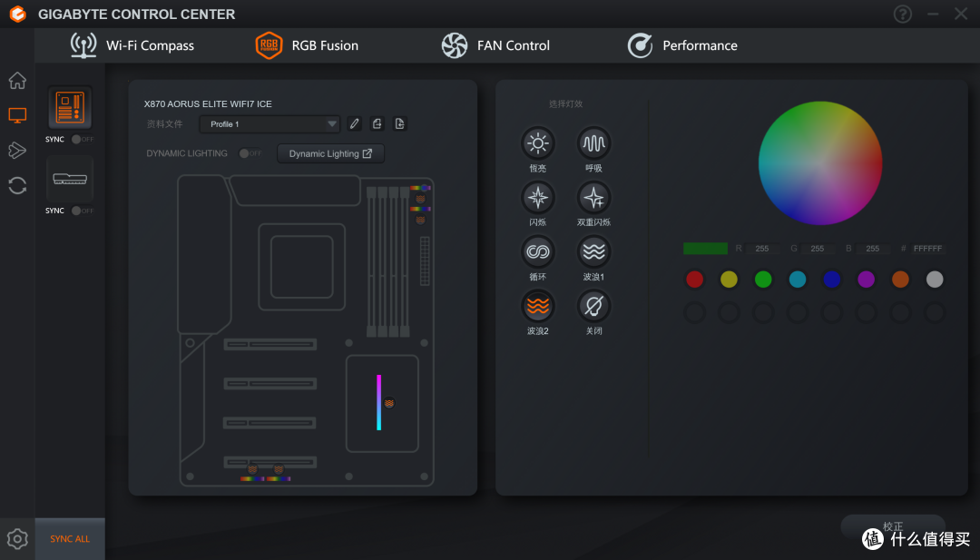The width and height of the screenshot is (980, 560).
Task: Select the vertical LED strip zone on motherboard
Action: pyautogui.click(x=378, y=402)
